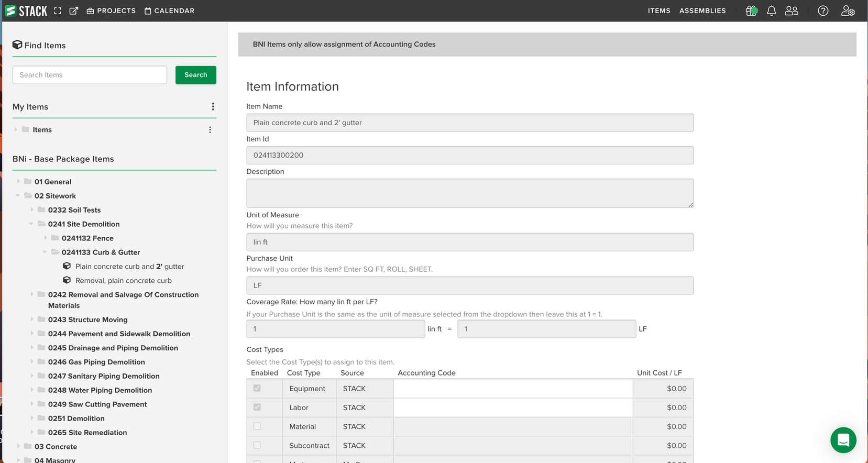Image resolution: width=868 pixels, height=463 pixels.
Task: Enable the Subcontract cost type checkbox
Action: (x=257, y=445)
